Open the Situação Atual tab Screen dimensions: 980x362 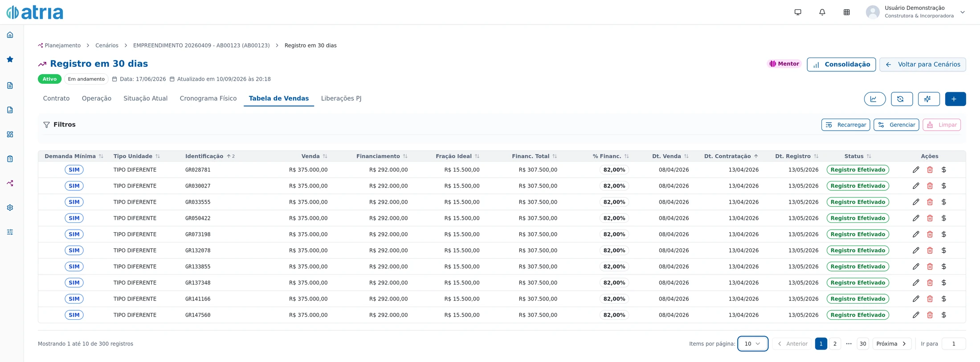146,99
